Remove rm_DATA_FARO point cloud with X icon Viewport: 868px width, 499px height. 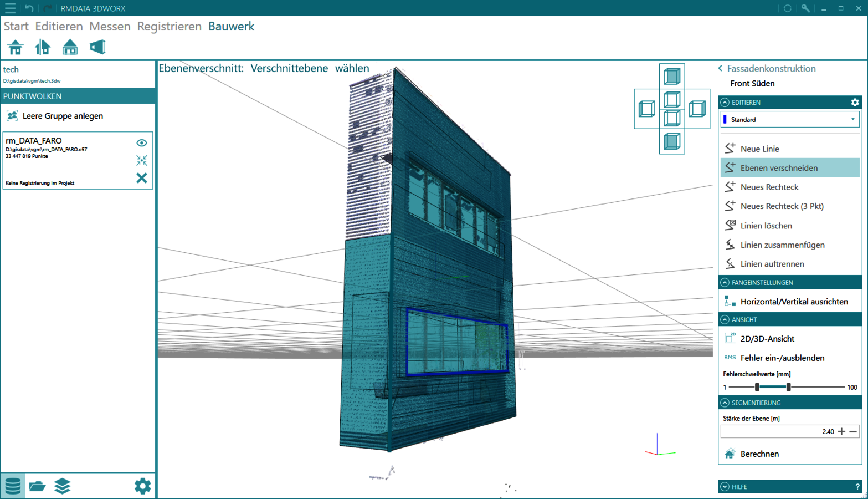tap(142, 178)
